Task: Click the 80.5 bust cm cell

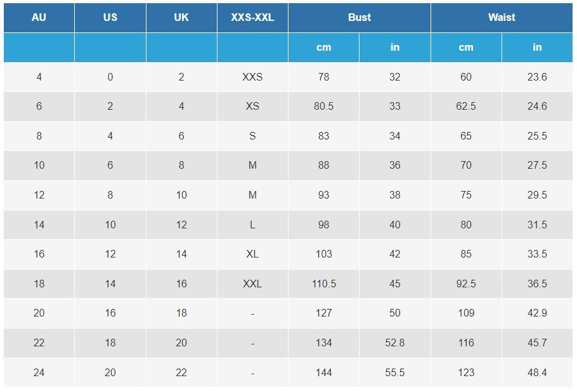Action: 324,107
